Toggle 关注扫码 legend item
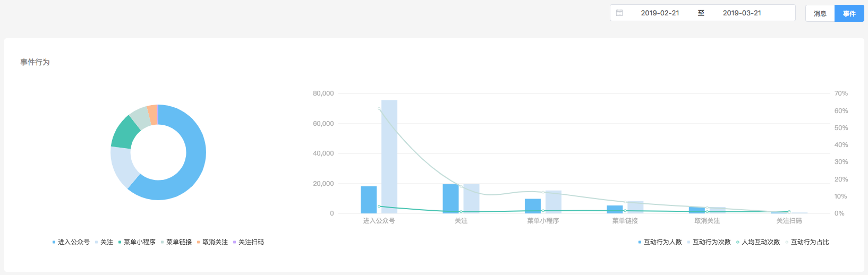The image size is (868, 275). (x=251, y=242)
